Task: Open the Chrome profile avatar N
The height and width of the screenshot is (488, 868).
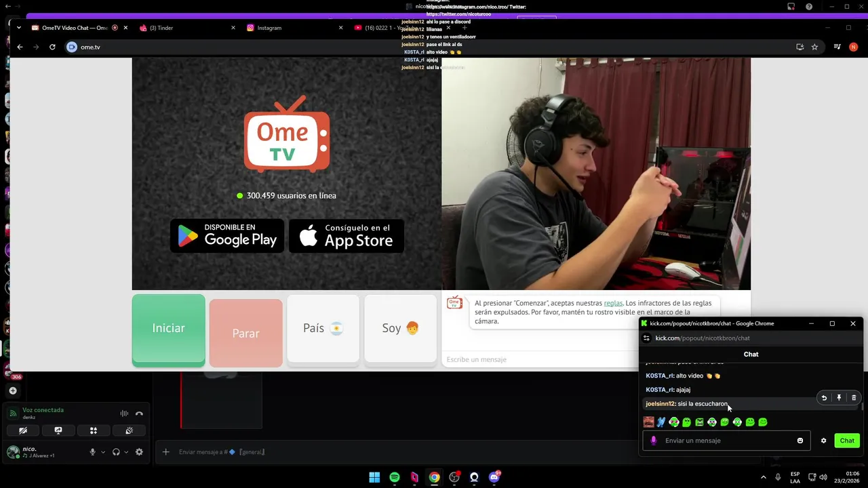Action: click(x=853, y=47)
